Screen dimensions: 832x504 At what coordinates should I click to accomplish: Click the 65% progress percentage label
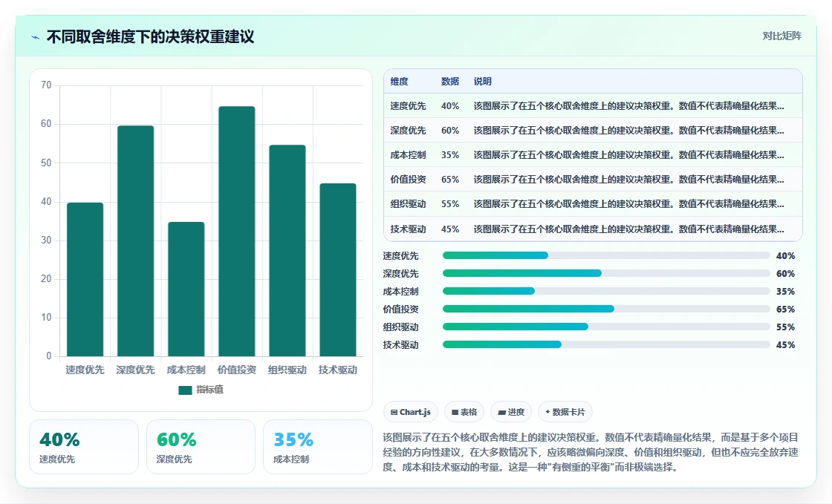point(785,309)
